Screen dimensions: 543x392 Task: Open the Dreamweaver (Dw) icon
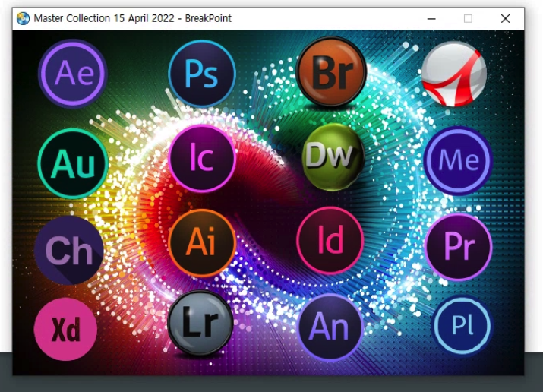pos(333,156)
